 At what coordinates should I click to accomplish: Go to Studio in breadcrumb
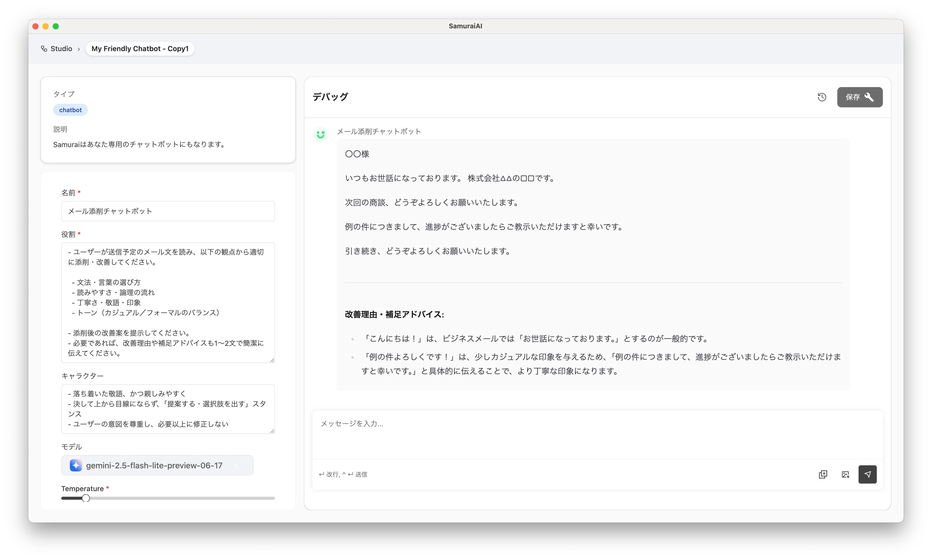[x=61, y=49]
